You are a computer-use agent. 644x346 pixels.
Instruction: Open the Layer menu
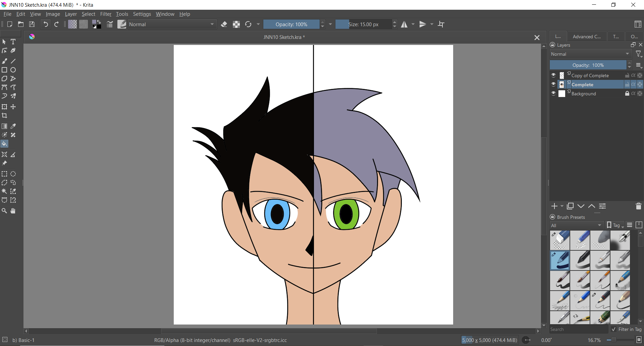tap(71, 14)
